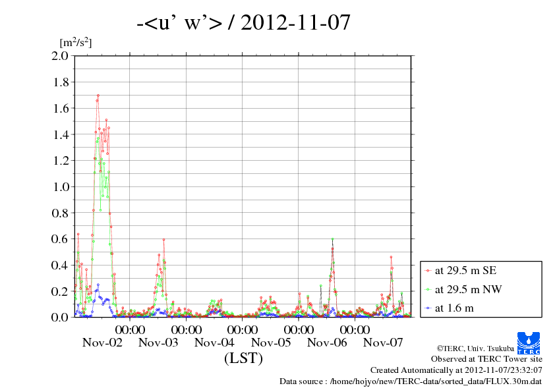The height and width of the screenshot is (392, 555).
Task: Click the Nov-05 date label
Action: click(x=271, y=343)
